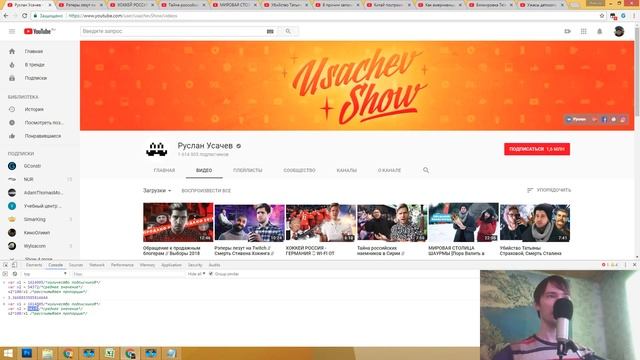The image size is (640, 360).
Task: Click the search magnifier button
Action: (288, 31)
